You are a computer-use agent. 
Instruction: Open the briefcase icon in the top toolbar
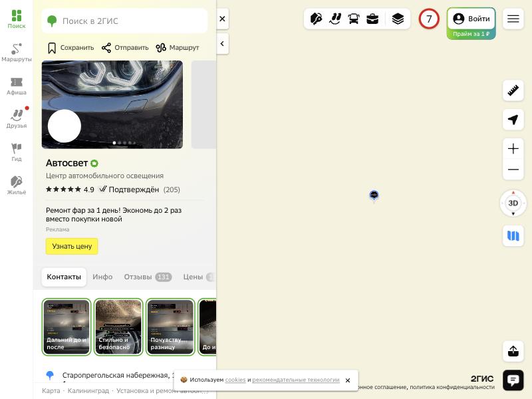click(x=372, y=19)
